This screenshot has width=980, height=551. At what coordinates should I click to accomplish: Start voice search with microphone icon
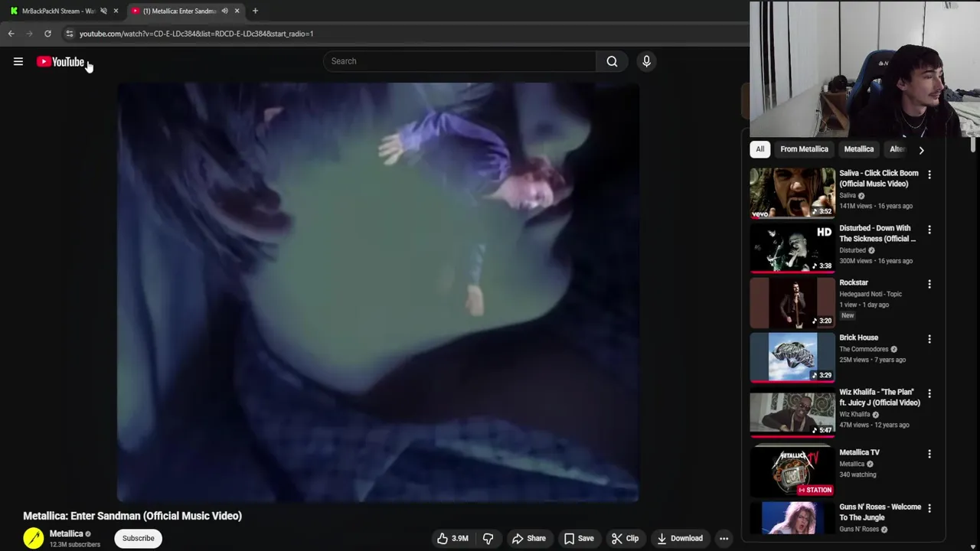(646, 61)
